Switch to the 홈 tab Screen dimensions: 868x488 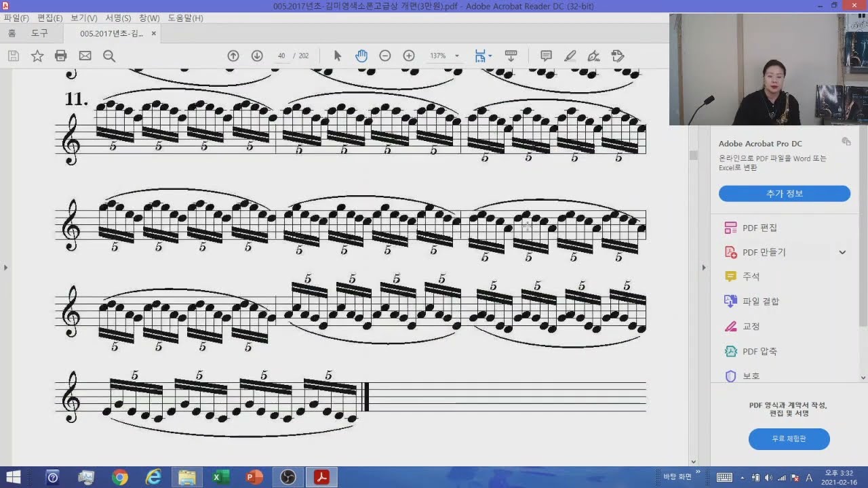[x=12, y=33]
